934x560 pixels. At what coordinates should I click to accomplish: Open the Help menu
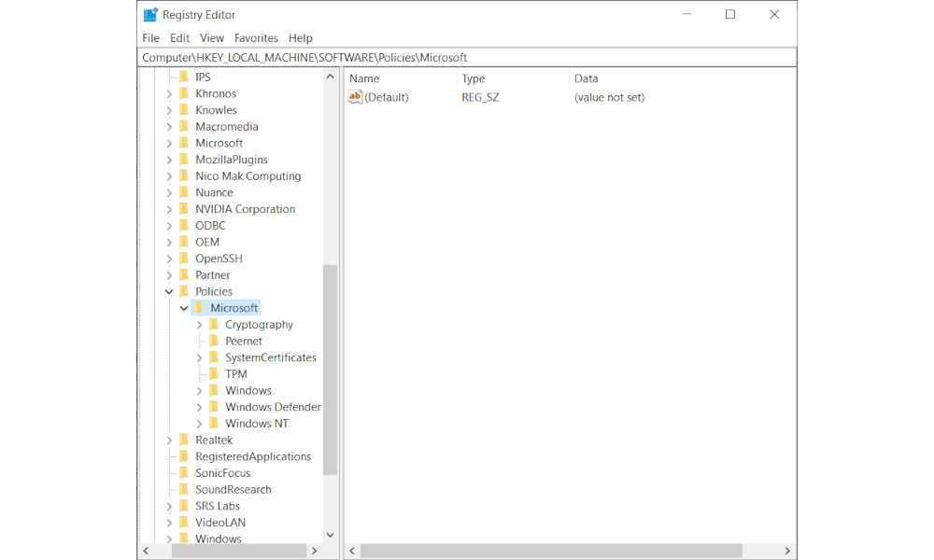300,38
